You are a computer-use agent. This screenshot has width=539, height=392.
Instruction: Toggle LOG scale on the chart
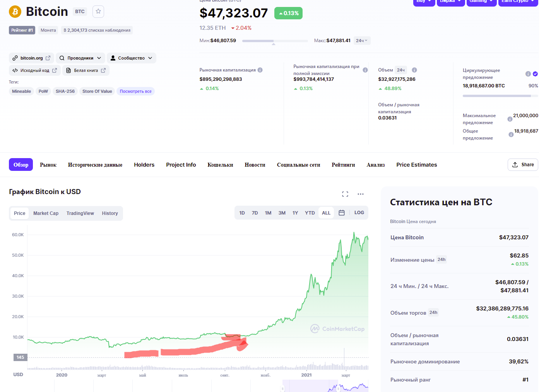359,213
